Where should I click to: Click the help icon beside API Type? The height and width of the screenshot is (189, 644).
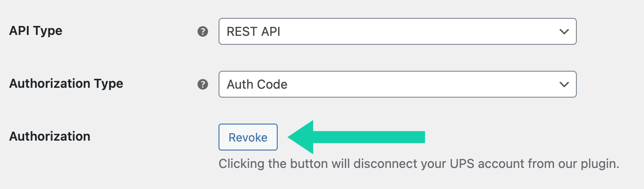[203, 31]
